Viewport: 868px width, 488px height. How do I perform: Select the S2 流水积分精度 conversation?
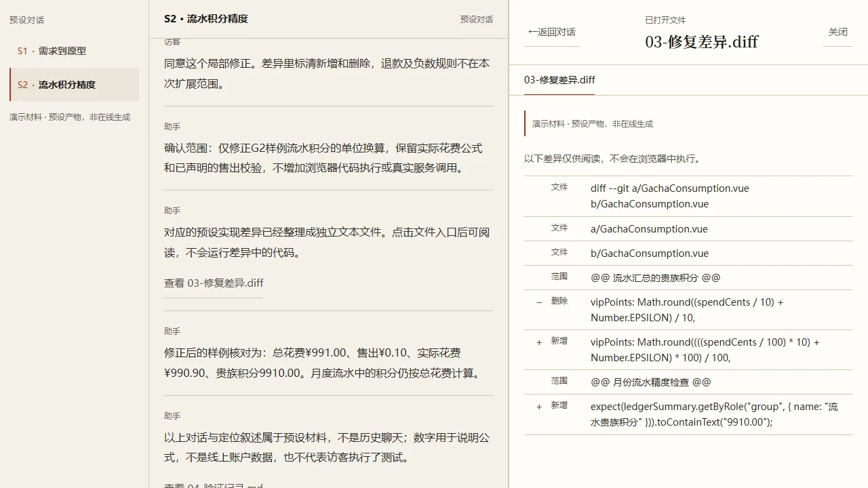[74, 85]
